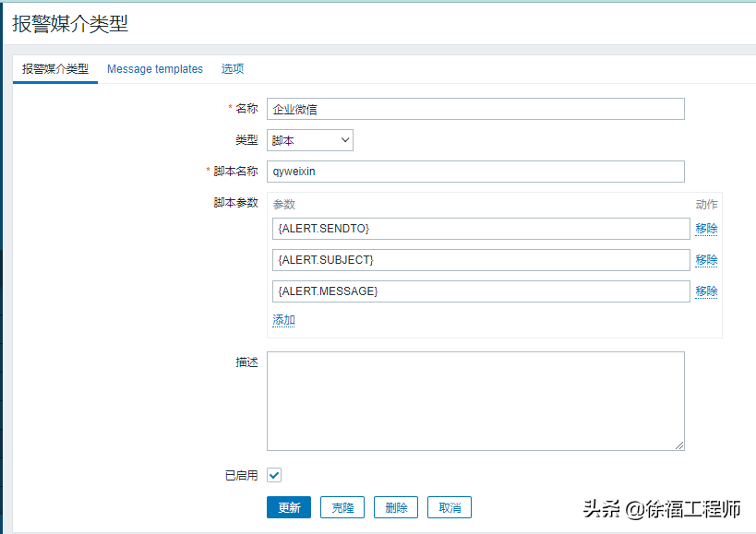Click the {ALERT.SUBJECT} parameter field
The image size is (756, 534).
tap(481, 260)
